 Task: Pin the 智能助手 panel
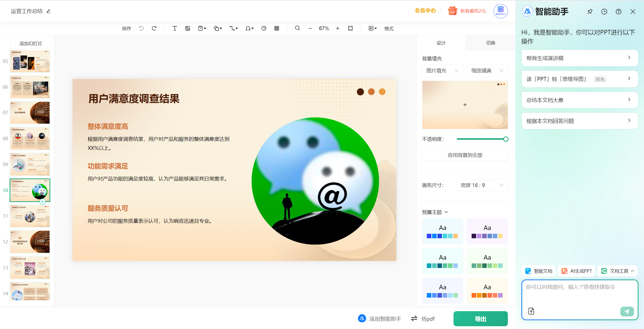(590, 12)
